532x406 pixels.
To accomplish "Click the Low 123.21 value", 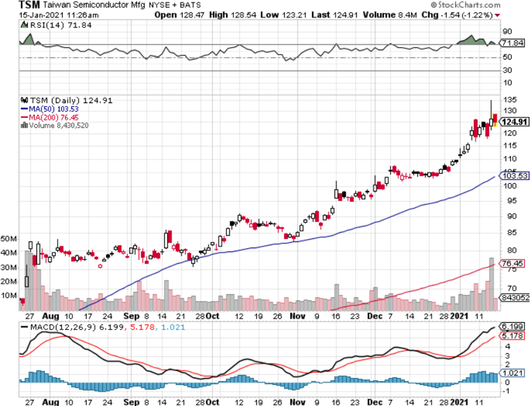I will (x=283, y=15).
